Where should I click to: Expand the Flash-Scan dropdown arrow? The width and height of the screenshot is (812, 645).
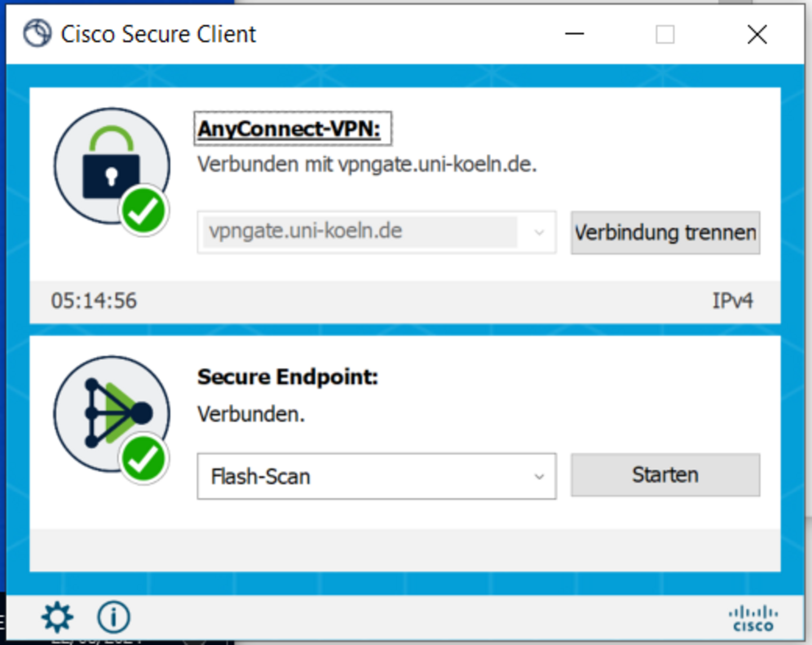point(539,476)
